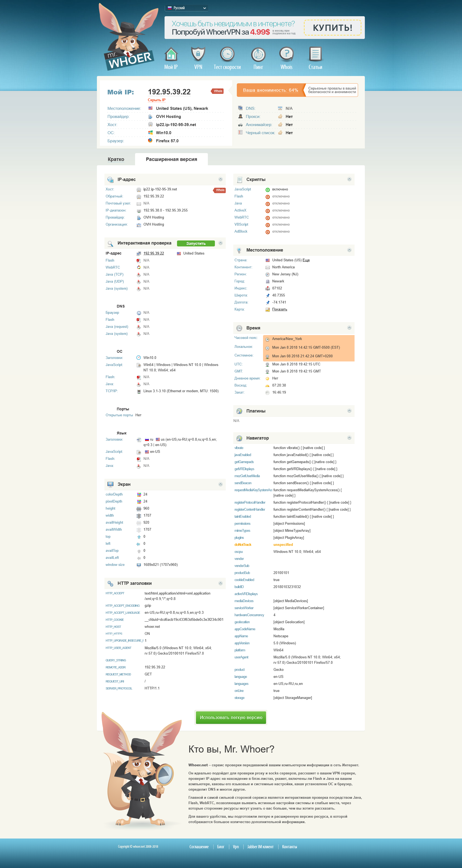Click the Местоположение pin icon

click(x=239, y=250)
